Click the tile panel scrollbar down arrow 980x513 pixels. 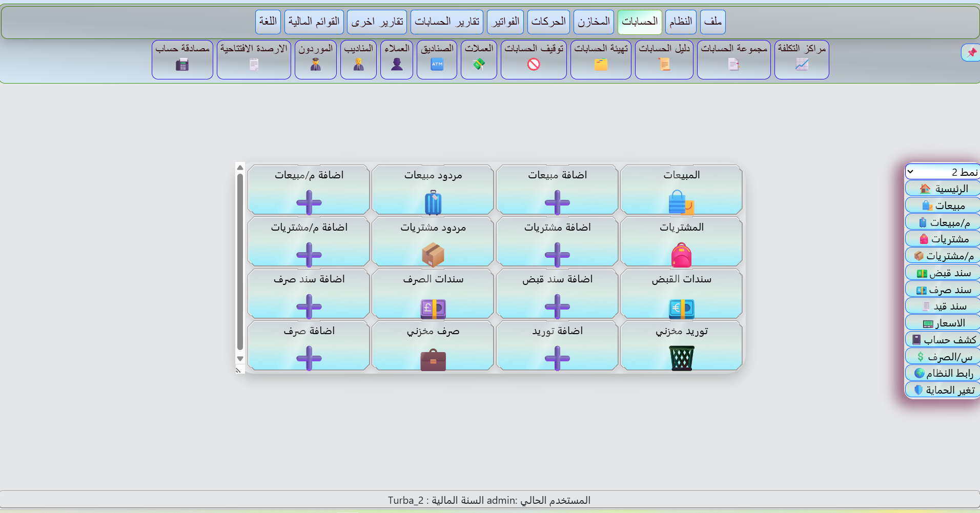click(x=240, y=359)
